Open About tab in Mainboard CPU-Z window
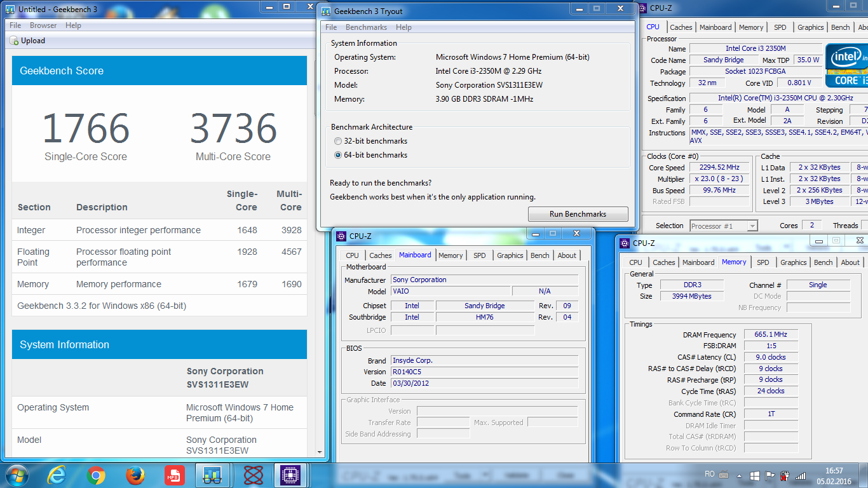 point(567,255)
